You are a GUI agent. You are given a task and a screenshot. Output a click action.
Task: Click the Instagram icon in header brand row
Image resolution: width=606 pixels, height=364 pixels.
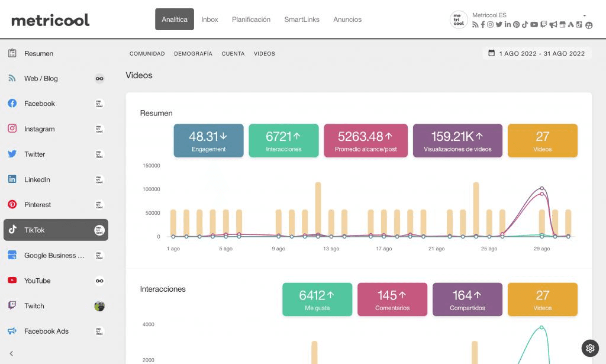490,25
